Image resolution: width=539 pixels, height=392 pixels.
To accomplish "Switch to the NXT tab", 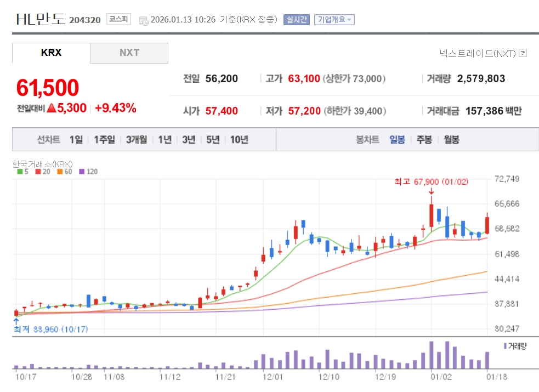I will point(129,53).
